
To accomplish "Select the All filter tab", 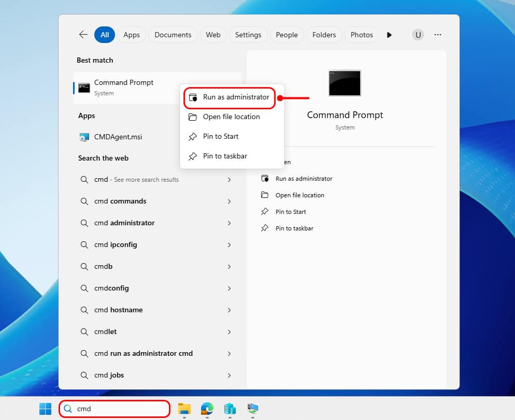I will point(105,35).
